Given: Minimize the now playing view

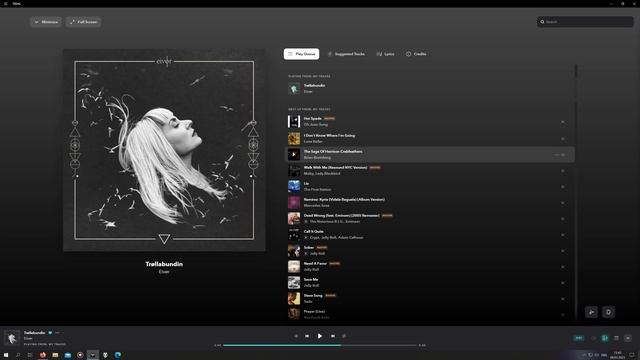Looking at the screenshot, I should coord(46,22).
